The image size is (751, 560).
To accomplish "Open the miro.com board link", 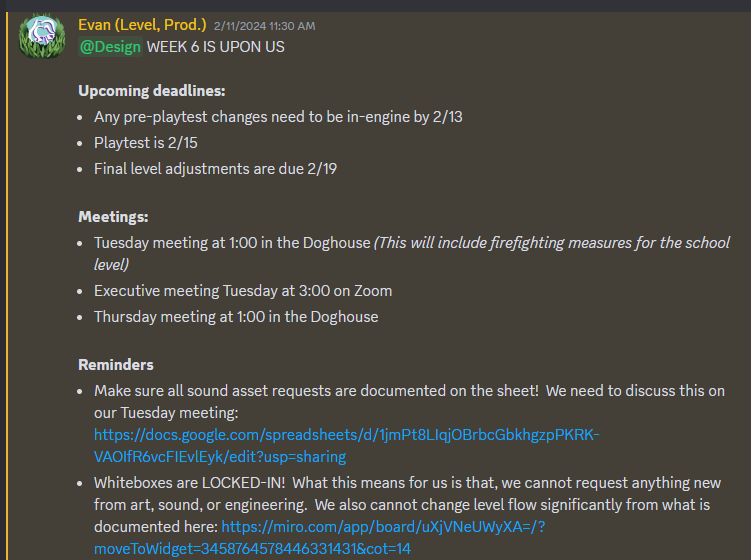I will coord(319,537).
